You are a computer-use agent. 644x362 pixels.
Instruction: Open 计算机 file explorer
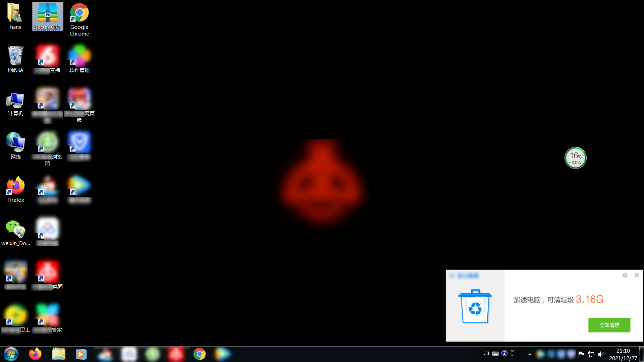[15, 100]
